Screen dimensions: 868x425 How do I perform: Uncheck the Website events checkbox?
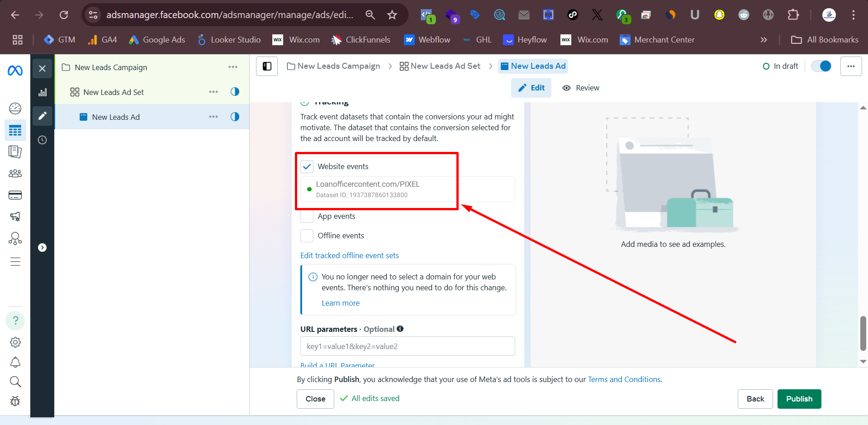coord(307,166)
